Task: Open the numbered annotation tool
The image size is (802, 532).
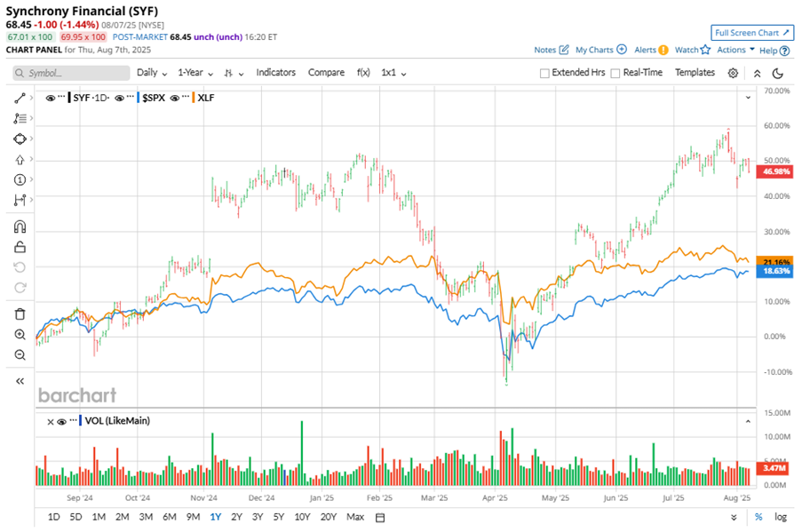Action: pos(20,179)
